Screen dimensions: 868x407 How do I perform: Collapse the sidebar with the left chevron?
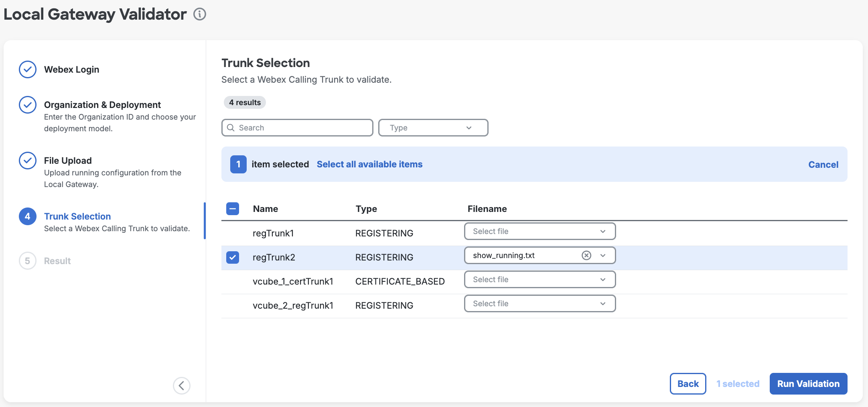coord(182,386)
